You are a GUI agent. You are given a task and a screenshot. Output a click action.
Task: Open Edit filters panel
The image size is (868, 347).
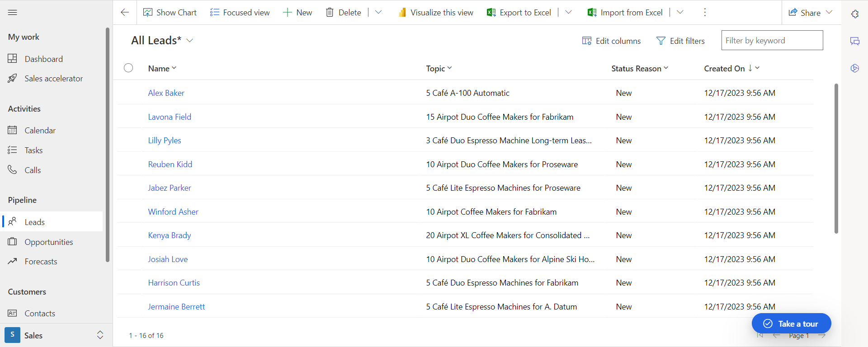pyautogui.click(x=680, y=41)
